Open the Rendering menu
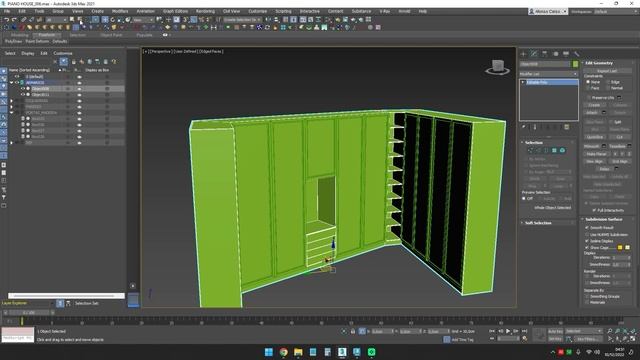Viewport: 640px width, 360px height. pos(205,11)
